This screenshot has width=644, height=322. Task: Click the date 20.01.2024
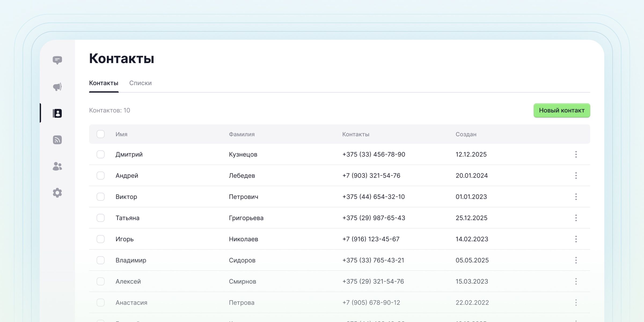tap(472, 175)
